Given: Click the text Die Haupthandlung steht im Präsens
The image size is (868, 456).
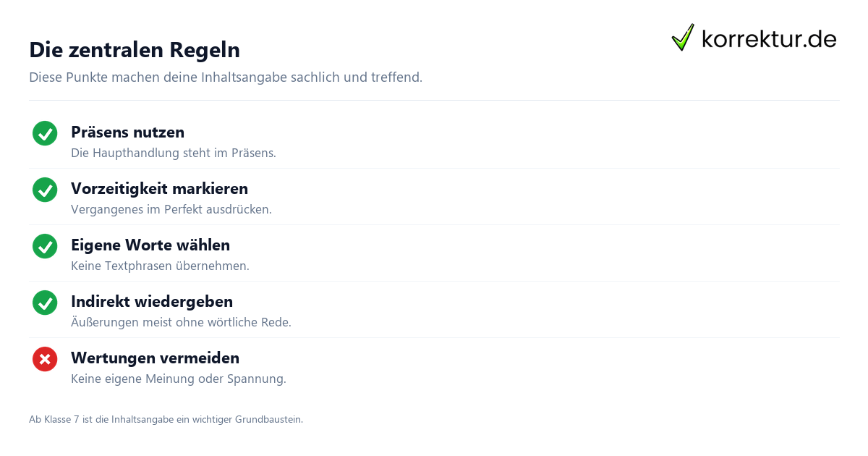Looking at the screenshot, I should (x=174, y=153).
